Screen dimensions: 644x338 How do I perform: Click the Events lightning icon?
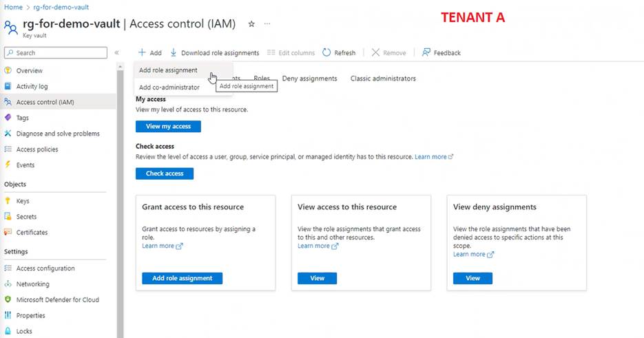pyautogui.click(x=8, y=165)
